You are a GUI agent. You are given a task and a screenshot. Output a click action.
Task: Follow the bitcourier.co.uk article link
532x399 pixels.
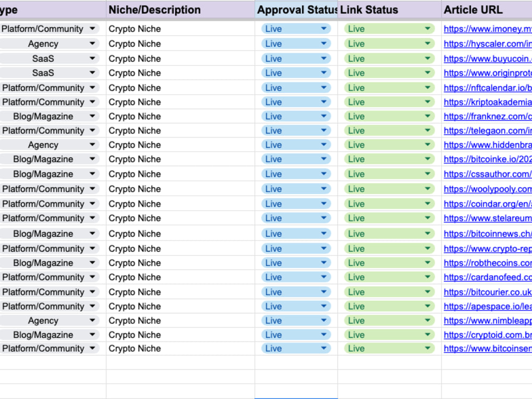click(x=487, y=292)
